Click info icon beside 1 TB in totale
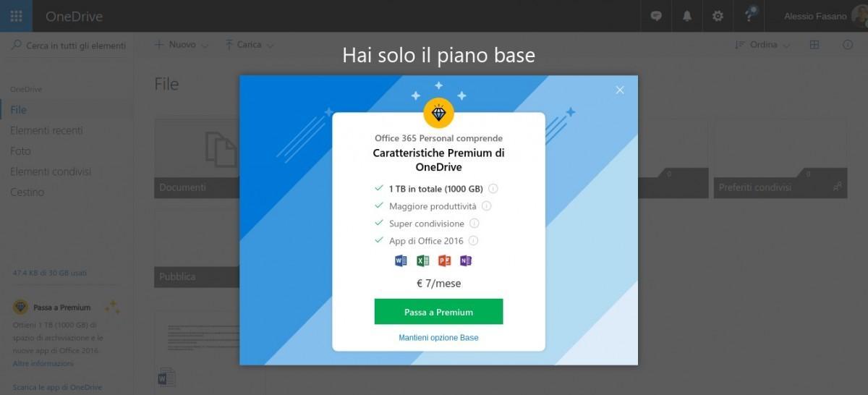Screen dimensions: 868x395 pyautogui.click(x=493, y=189)
